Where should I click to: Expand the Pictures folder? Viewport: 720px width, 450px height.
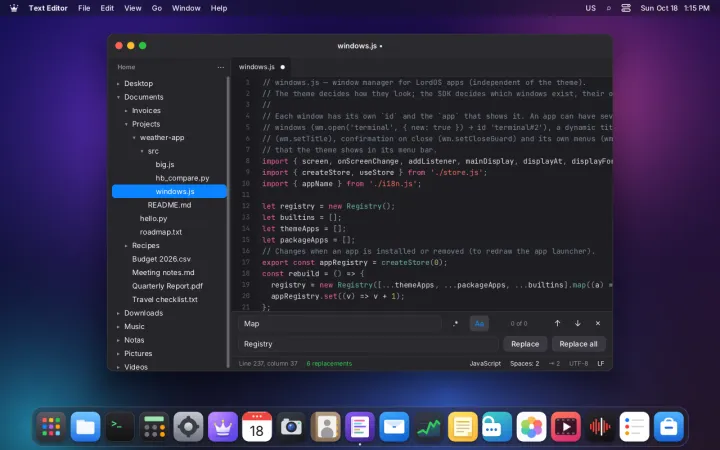118,354
